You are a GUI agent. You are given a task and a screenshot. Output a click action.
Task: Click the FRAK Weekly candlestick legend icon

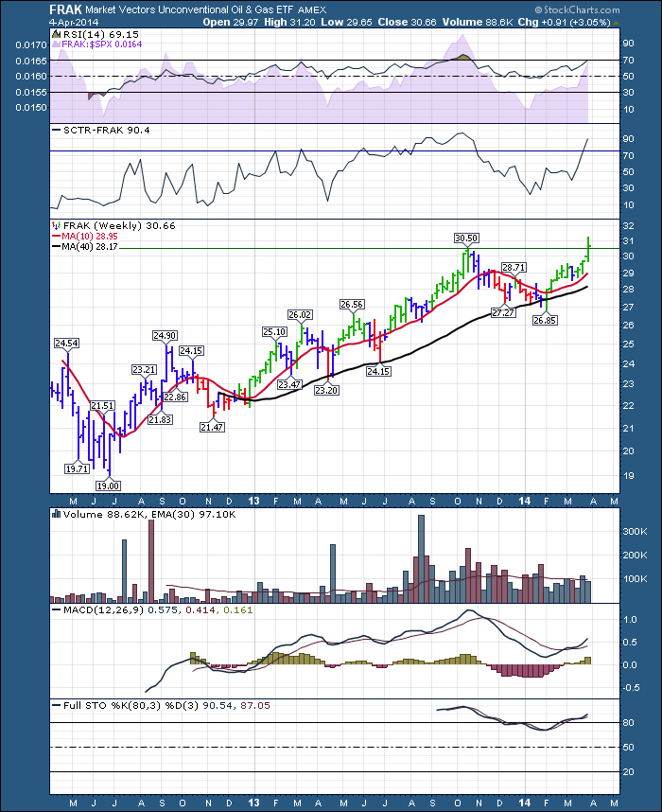point(56,226)
